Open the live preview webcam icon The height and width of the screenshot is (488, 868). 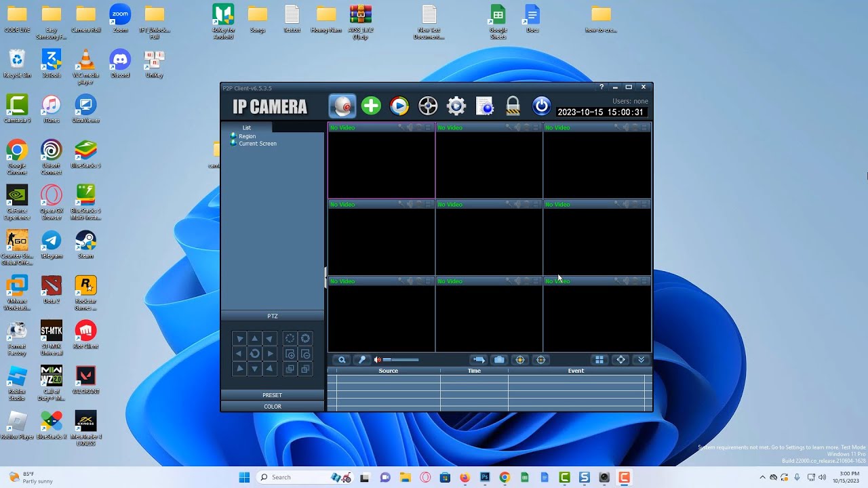342,106
